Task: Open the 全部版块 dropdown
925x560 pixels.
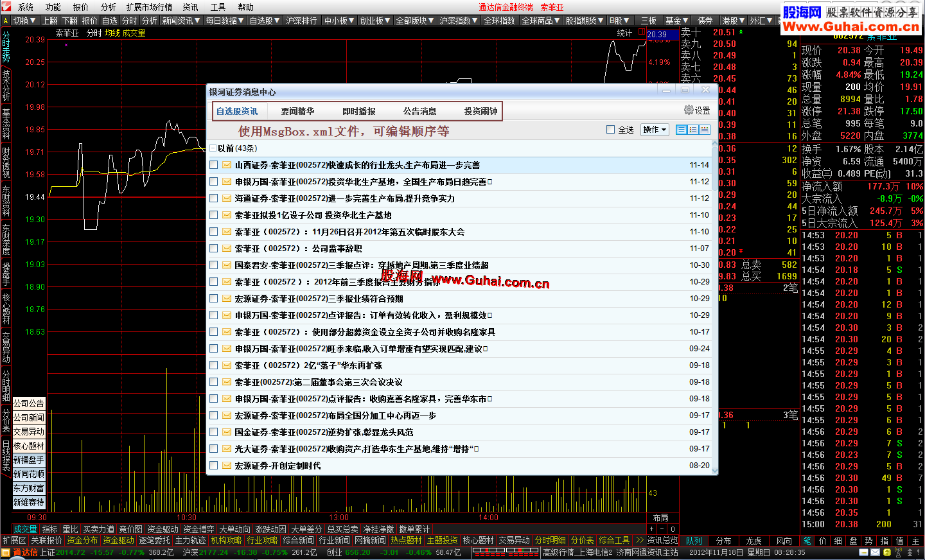Action: click(415, 21)
